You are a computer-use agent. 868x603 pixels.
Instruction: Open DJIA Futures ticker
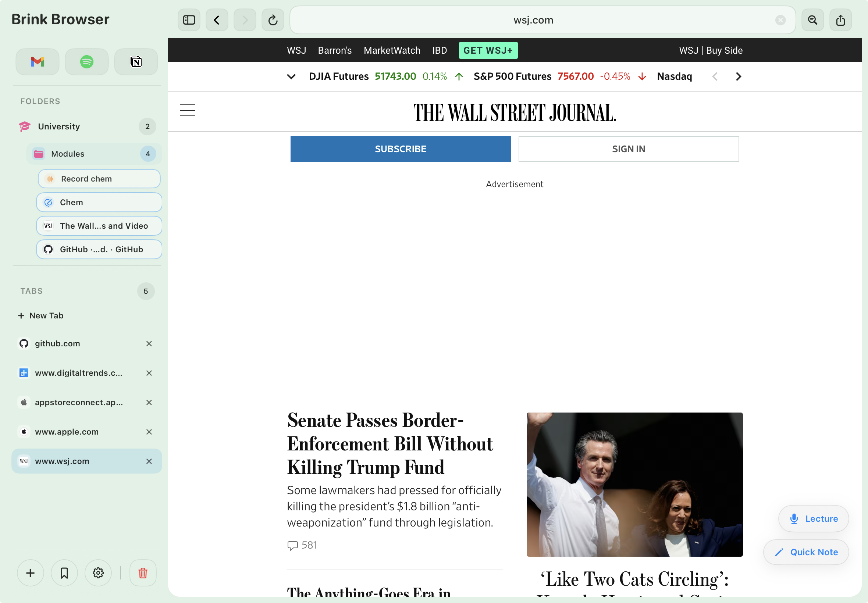pos(386,76)
